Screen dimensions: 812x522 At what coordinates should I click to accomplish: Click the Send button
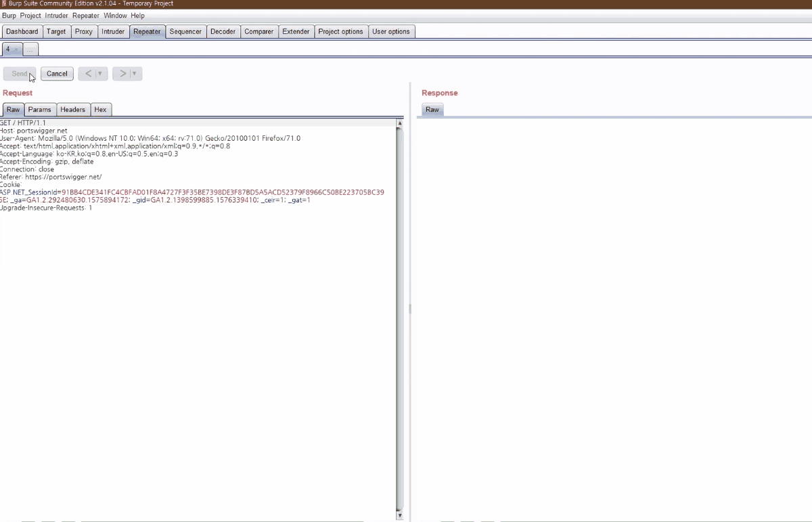(x=20, y=74)
